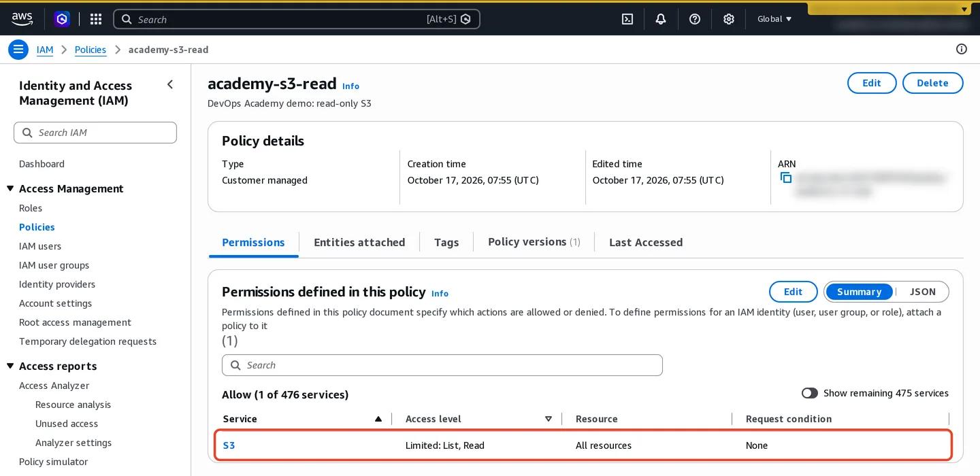
Task: Click Info link next to Permissions defined
Action: pos(440,294)
